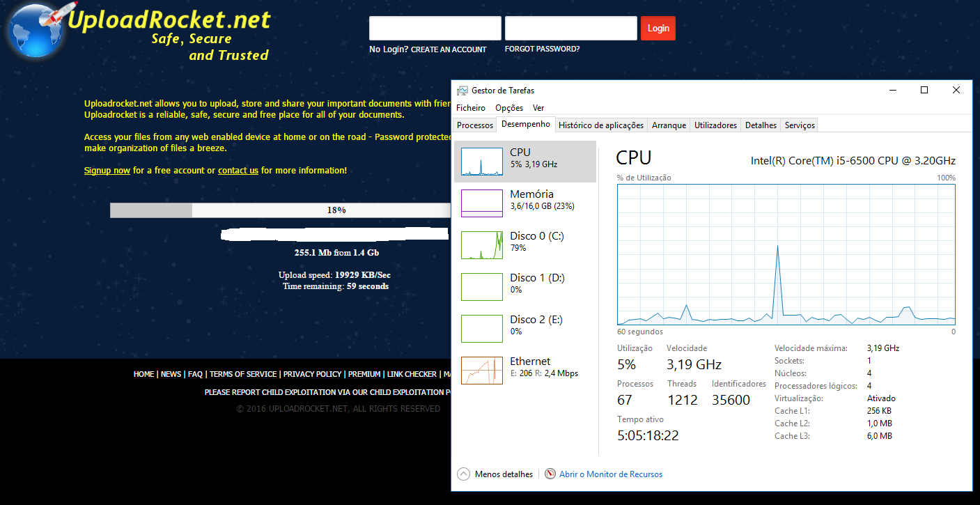Switch to the Serviços tab
This screenshot has width=980, height=505.
tap(800, 125)
